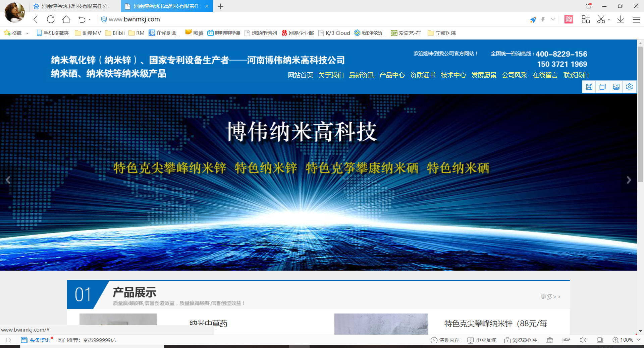644x348 pixels.
Task: Click the rocket accelerator icon
Action: pyautogui.click(x=533, y=20)
